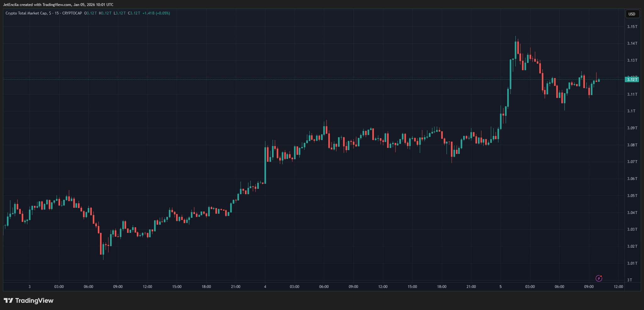
Task: Open the USD currency selector
Action: [x=632, y=14]
